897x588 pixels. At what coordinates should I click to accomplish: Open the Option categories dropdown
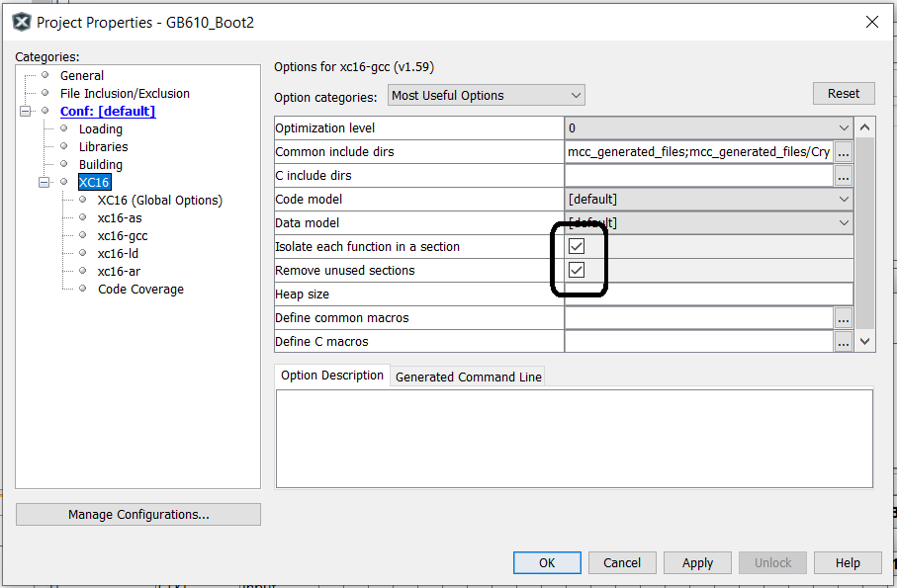[x=485, y=96]
